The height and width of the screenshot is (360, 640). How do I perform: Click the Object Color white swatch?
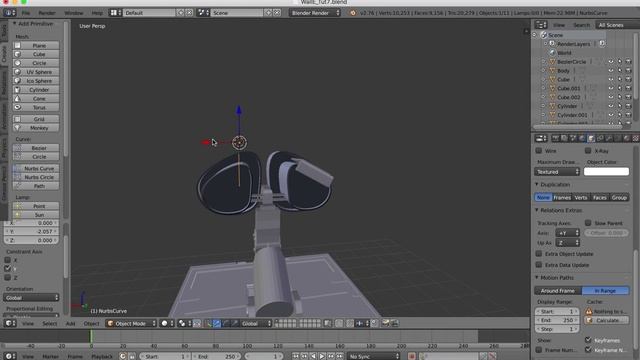[x=607, y=172]
